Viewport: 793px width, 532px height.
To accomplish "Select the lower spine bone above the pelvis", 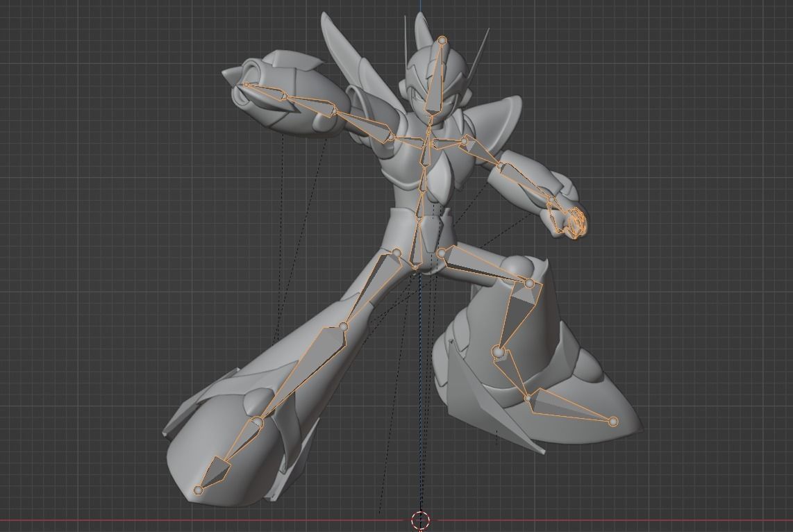I will (x=419, y=205).
